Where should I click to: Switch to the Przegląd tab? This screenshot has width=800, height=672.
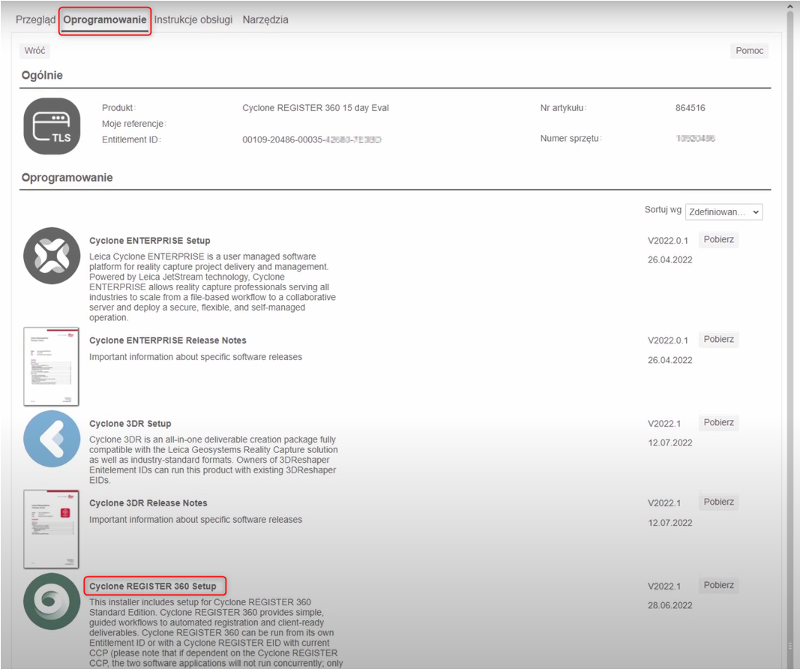click(x=36, y=20)
